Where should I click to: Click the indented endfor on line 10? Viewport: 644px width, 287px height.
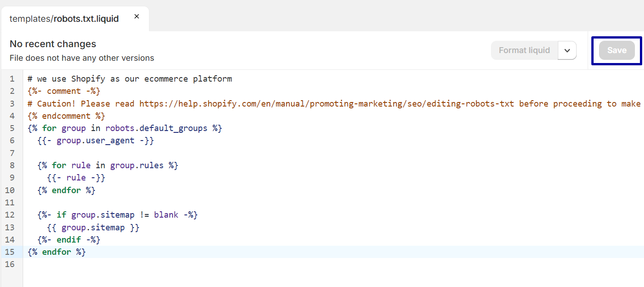[x=66, y=190]
